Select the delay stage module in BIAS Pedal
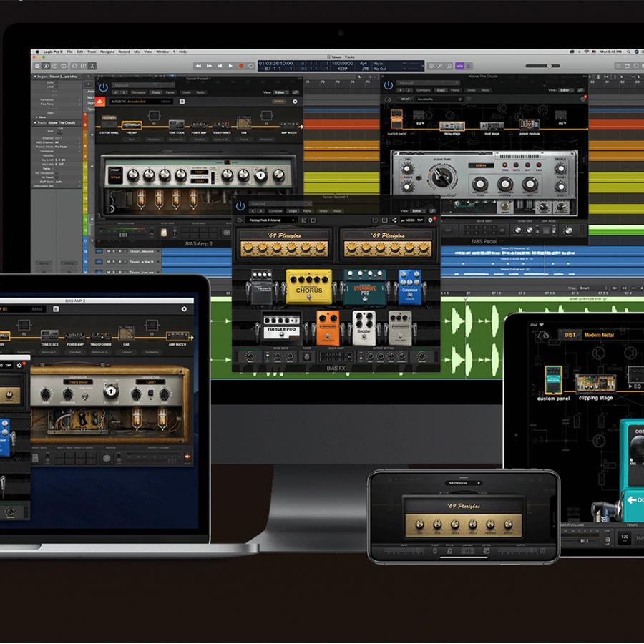The width and height of the screenshot is (644, 644). pos(452,128)
